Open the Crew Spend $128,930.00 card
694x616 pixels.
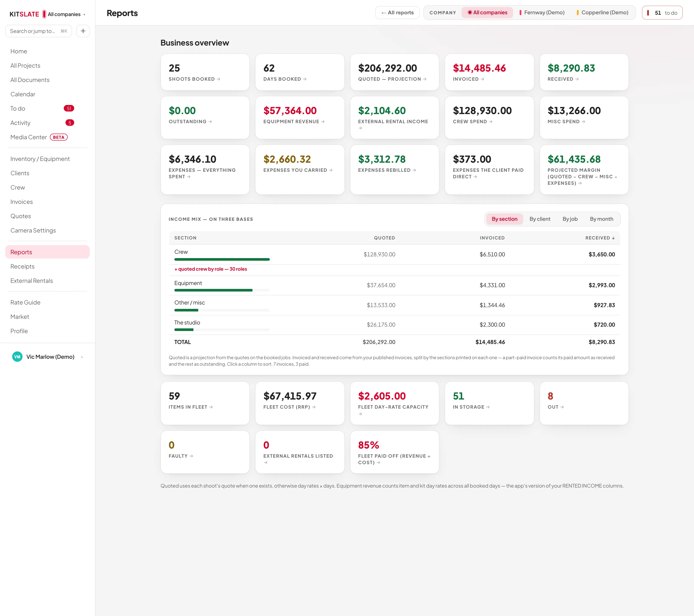tap(489, 118)
